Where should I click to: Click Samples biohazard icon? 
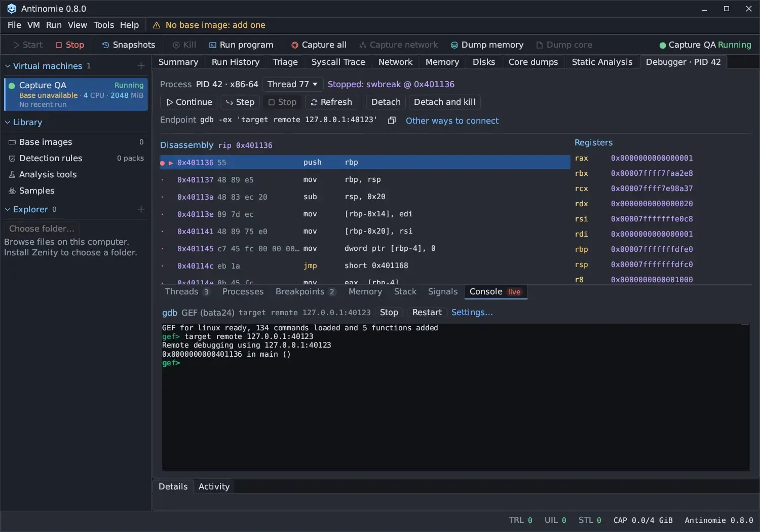coord(12,191)
